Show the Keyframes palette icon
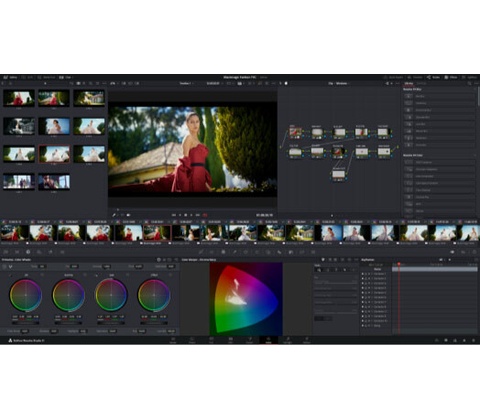Screen dimensions: 480x420 click(x=452, y=252)
